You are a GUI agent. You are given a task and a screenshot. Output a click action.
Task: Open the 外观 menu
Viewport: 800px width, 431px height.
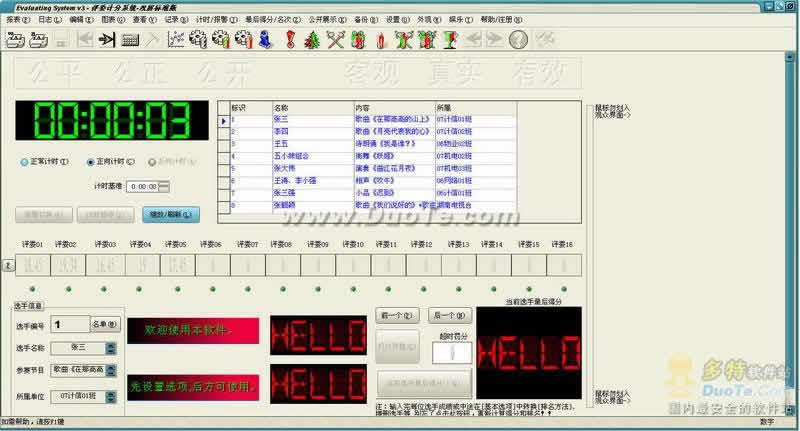click(429, 19)
